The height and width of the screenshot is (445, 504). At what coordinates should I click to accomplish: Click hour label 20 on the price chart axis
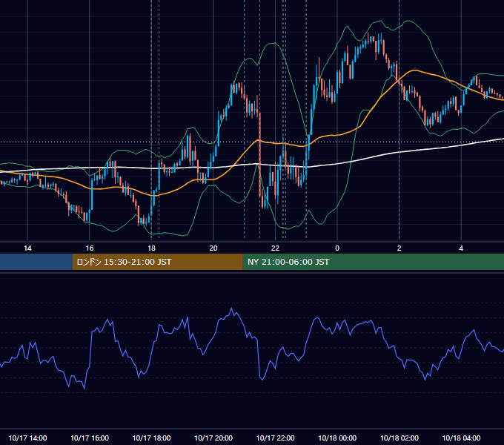coord(213,248)
